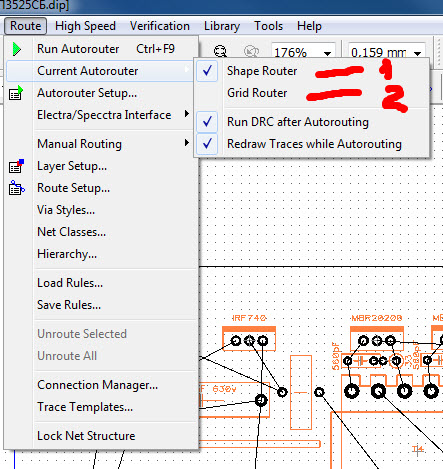Image resolution: width=443 pixels, height=469 pixels.
Task: Click the 560pF capacitor label on board
Action: (335, 356)
